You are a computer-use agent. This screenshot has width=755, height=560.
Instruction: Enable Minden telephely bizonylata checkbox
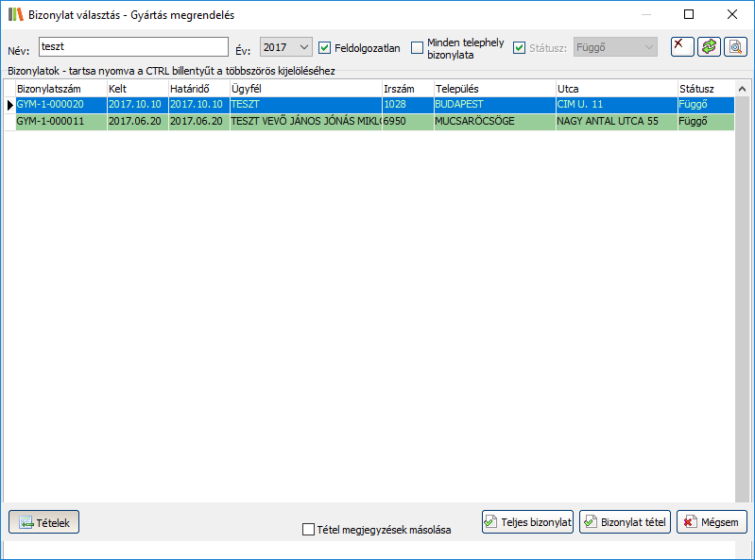[418, 48]
